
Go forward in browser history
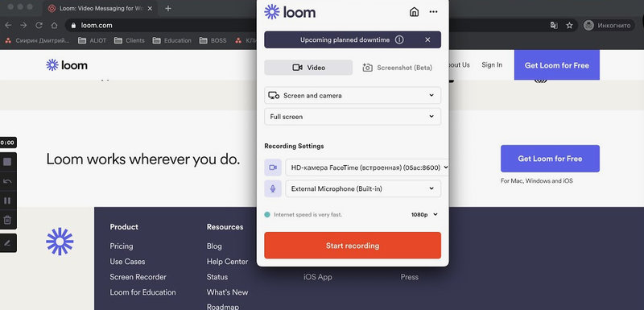click(23, 26)
